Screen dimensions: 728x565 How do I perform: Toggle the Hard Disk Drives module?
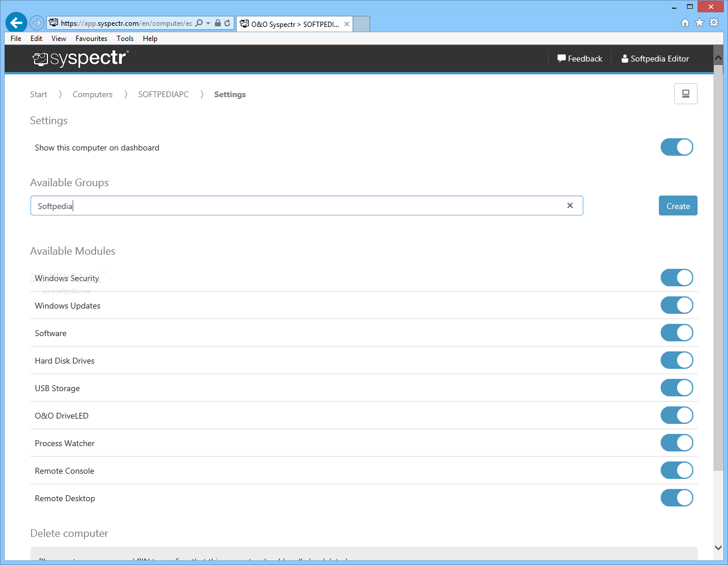tap(677, 360)
